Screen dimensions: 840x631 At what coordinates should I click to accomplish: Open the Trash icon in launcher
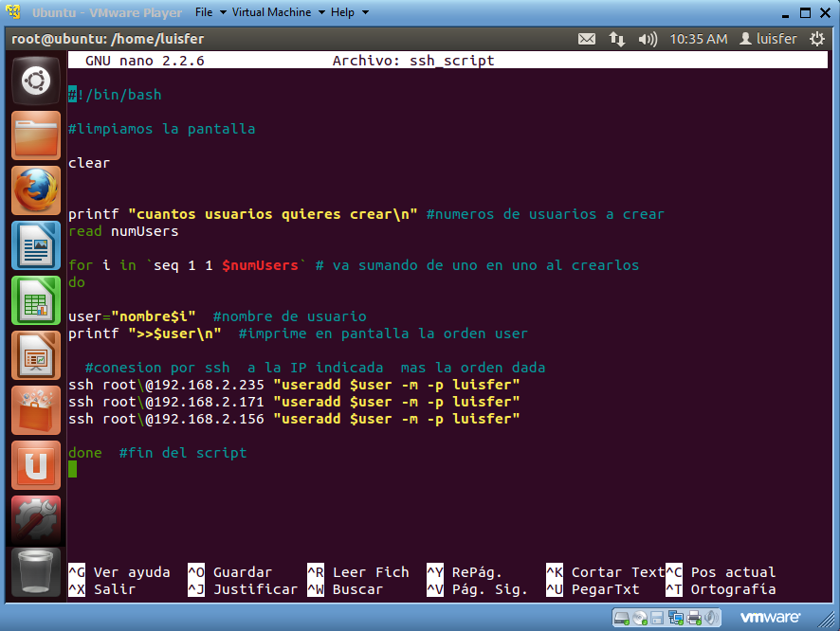tap(35, 571)
